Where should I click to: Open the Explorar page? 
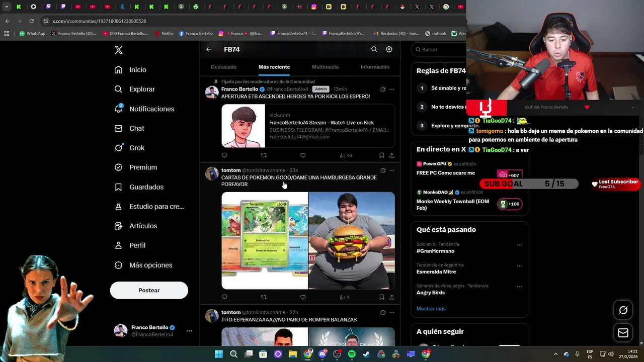(134, 89)
